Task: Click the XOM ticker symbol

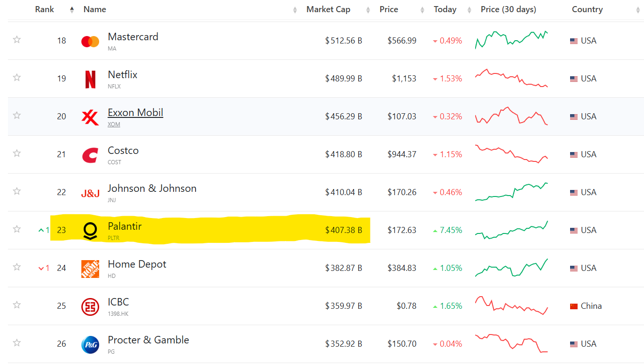Action: pos(114,124)
